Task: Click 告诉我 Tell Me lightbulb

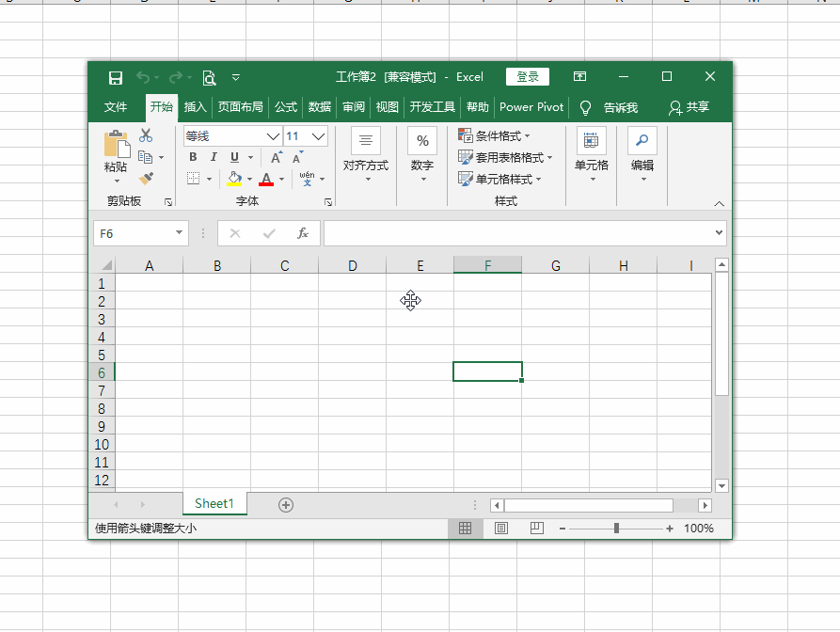Action: pyautogui.click(x=585, y=107)
